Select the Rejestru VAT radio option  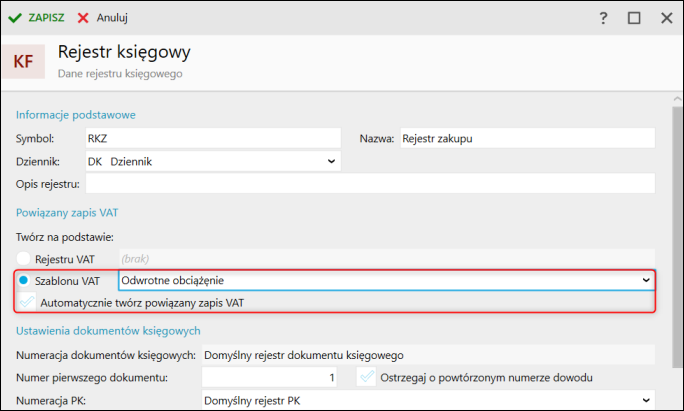[24, 258]
